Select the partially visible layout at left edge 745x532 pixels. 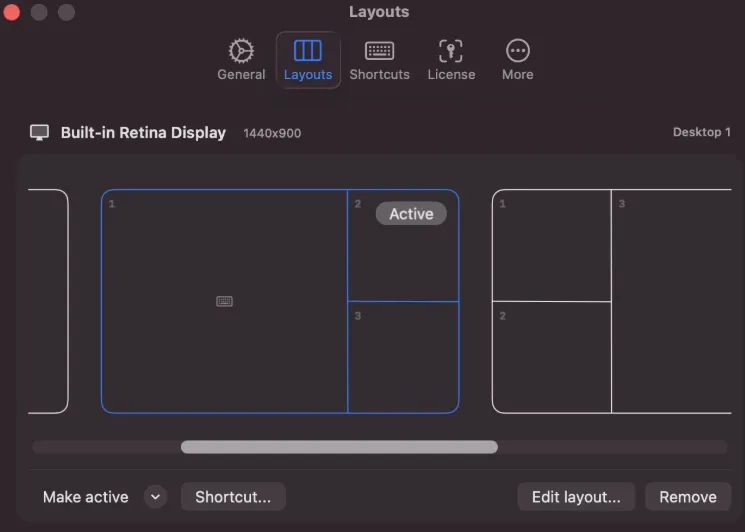point(48,301)
